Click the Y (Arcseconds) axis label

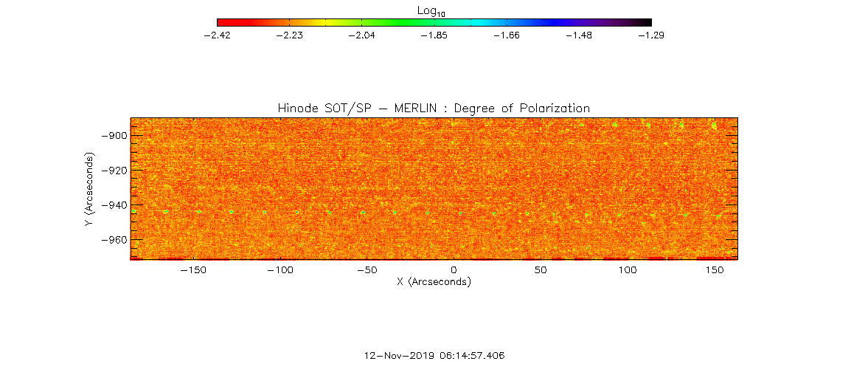pyautogui.click(x=89, y=189)
